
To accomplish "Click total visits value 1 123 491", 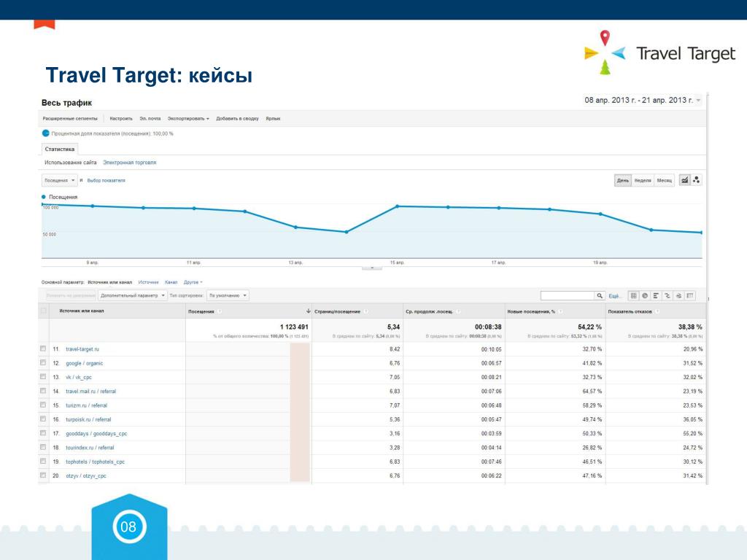I will point(294,327).
